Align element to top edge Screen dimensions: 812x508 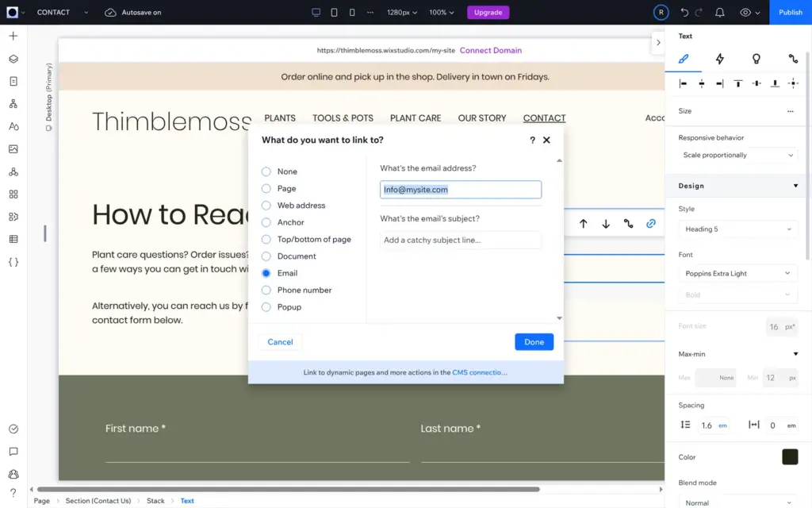738,83
